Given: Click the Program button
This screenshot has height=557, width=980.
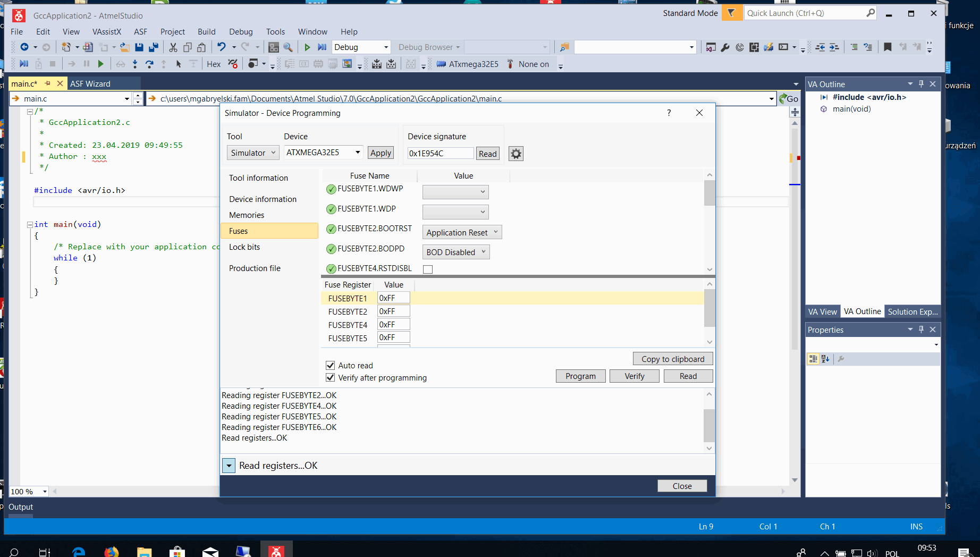Looking at the screenshot, I should point(580,376).
